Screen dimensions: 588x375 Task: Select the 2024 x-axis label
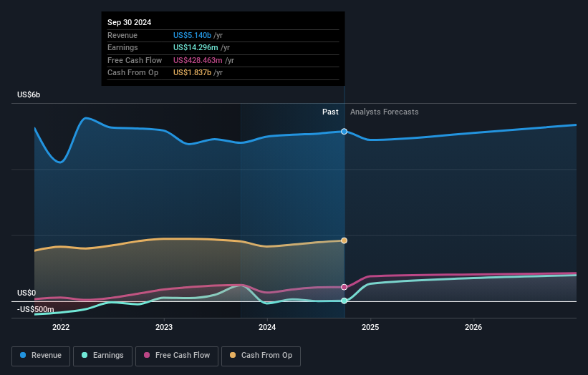(x=267, y=327)
